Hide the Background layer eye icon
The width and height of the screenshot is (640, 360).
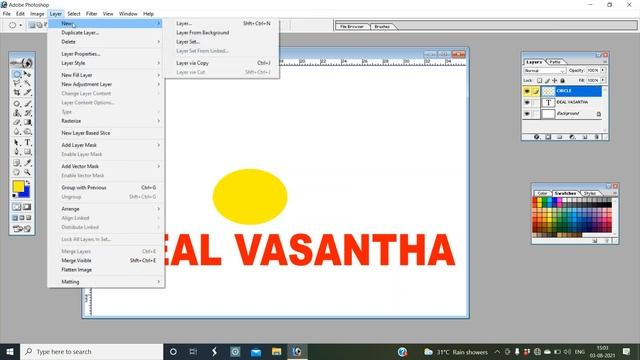[x=527, y=113]
